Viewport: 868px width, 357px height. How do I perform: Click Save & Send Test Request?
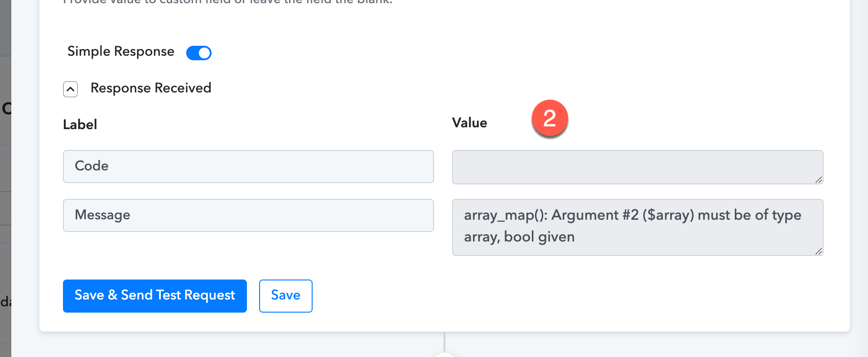(155, 296)
